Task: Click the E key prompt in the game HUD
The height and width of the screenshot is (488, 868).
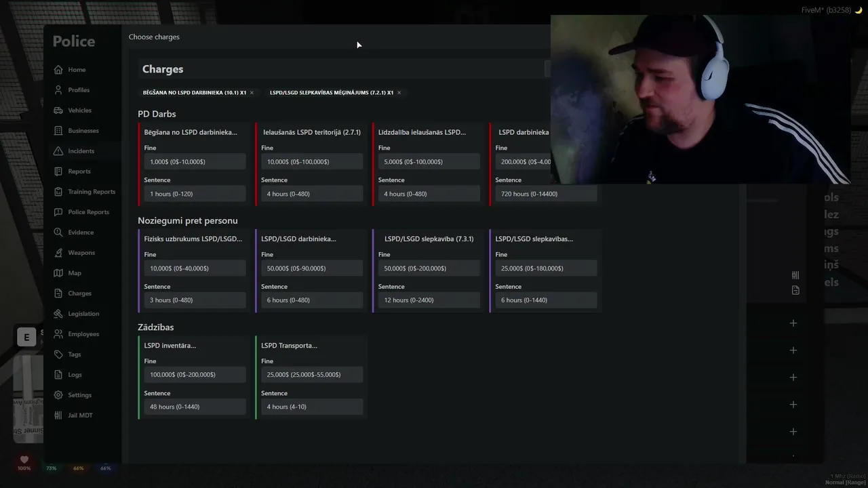Action: [26, 337]
